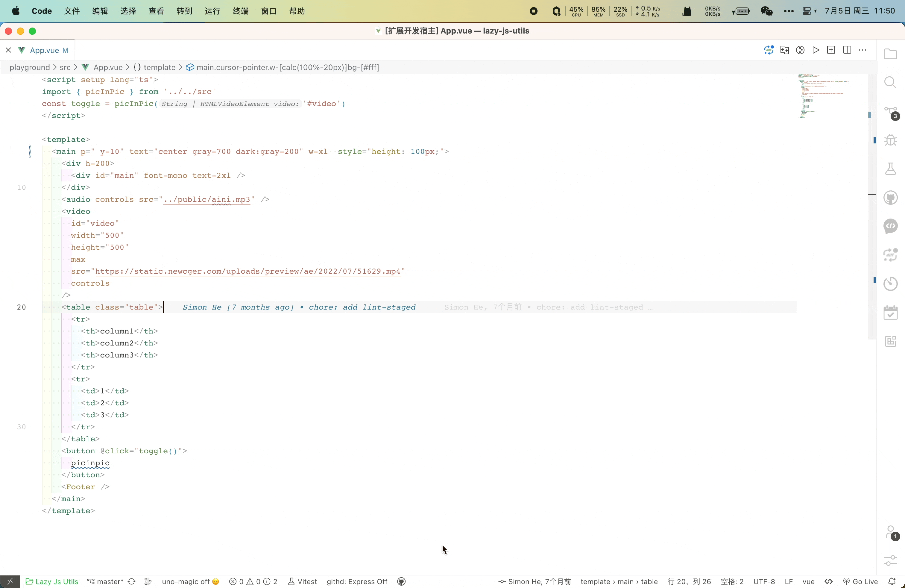
Task: Split the editor with the split icon
Action: pos(848,50)
